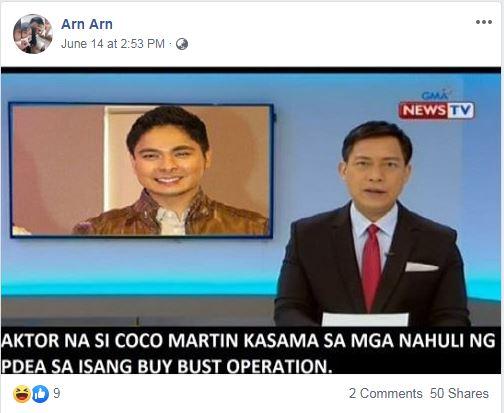
Task: Show who reacted via the 9 count
Action: [x=57, y=393]
